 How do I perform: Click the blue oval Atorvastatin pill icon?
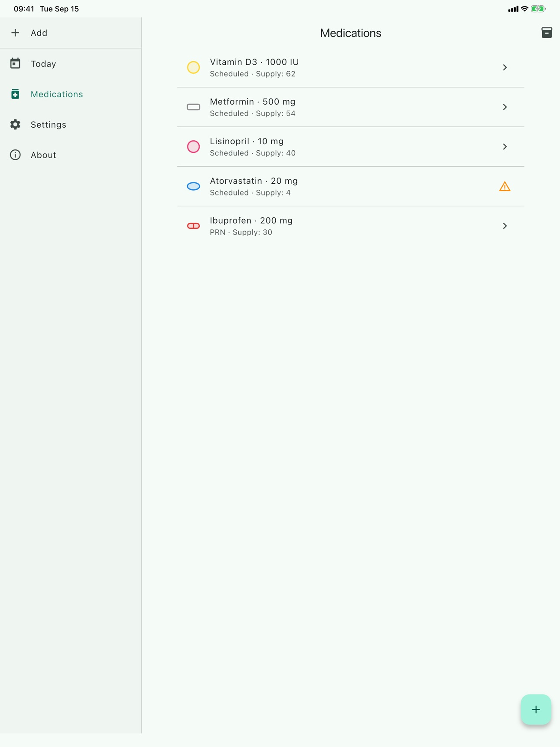193,186
